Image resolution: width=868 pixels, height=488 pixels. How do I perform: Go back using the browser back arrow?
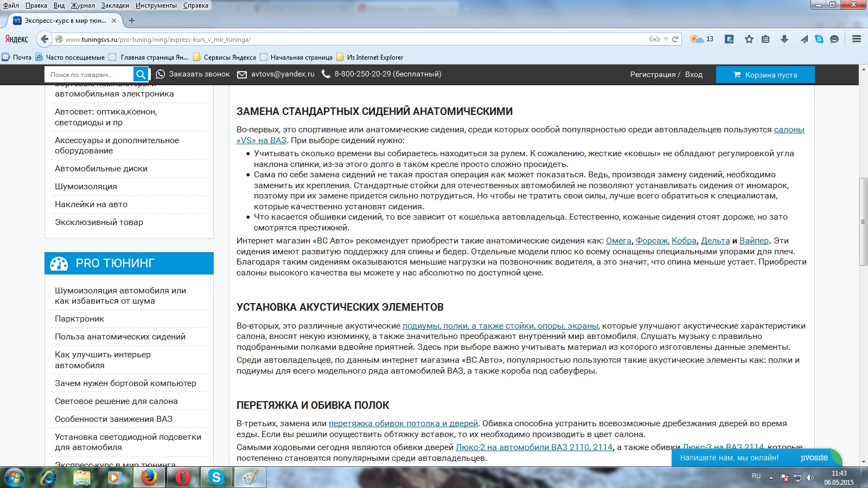tap(44, 39)
